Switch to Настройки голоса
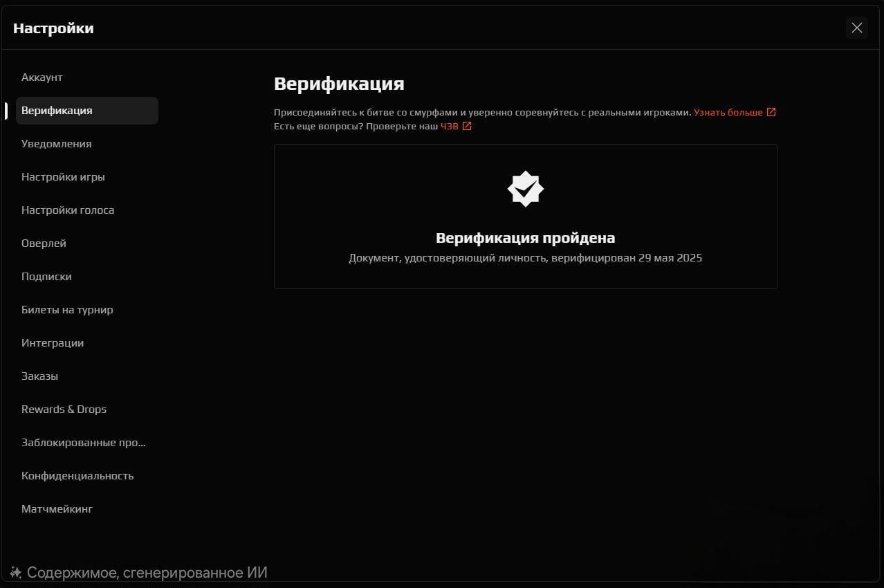 68,210
